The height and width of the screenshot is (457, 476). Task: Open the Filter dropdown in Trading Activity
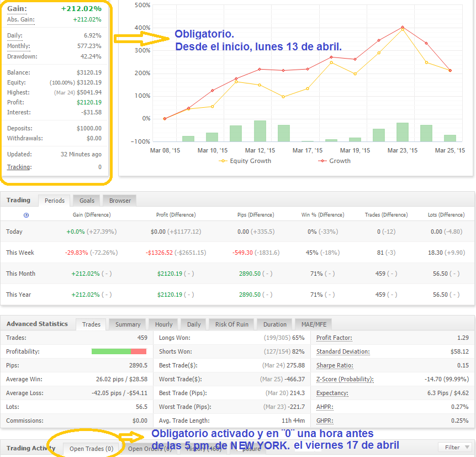(455, 447)
